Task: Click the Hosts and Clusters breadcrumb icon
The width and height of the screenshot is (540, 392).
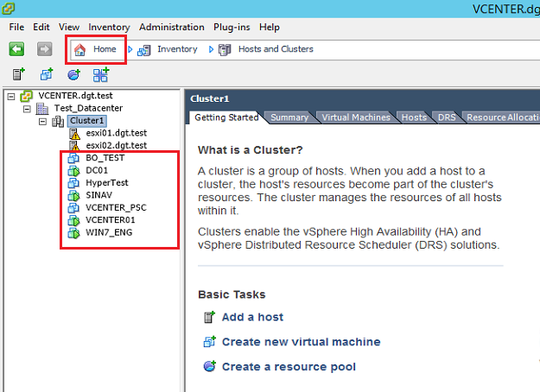Action: 225,50
